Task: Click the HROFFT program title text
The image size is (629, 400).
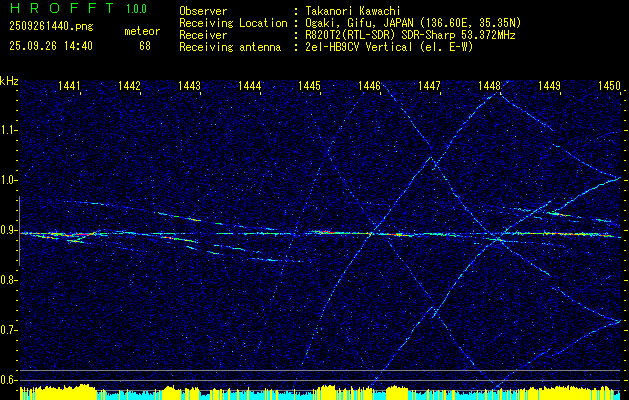Action: 62,8
